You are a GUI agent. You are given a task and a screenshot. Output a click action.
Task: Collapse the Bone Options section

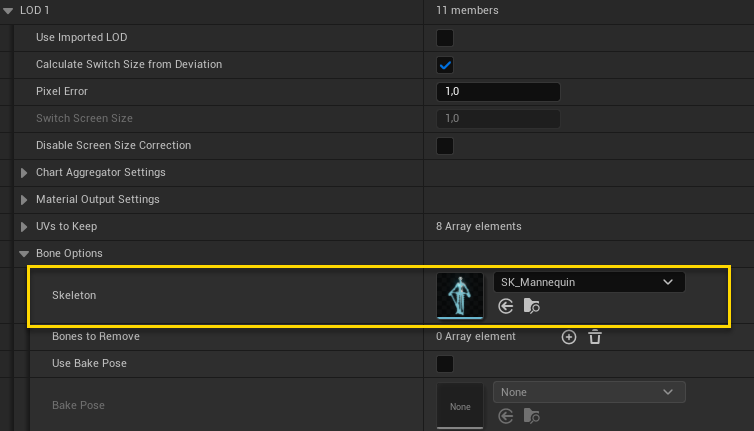click(25, 254)
